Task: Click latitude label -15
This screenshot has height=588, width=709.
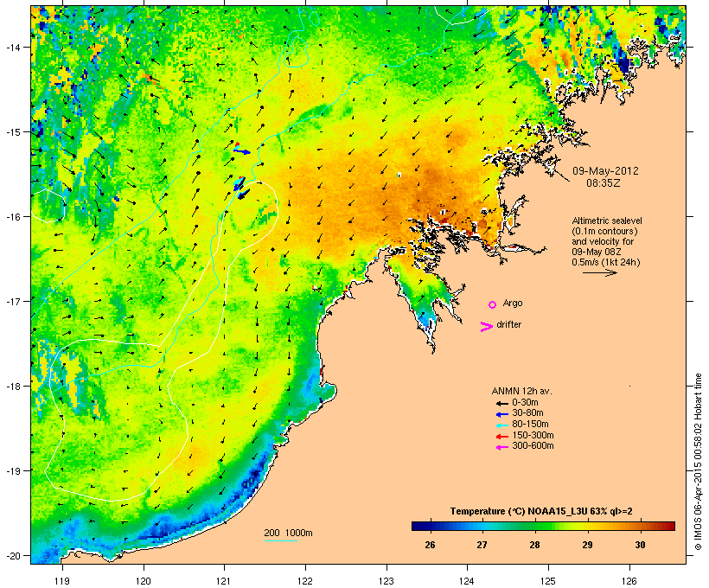Action: pyautogui.click(x=13, y=132)
